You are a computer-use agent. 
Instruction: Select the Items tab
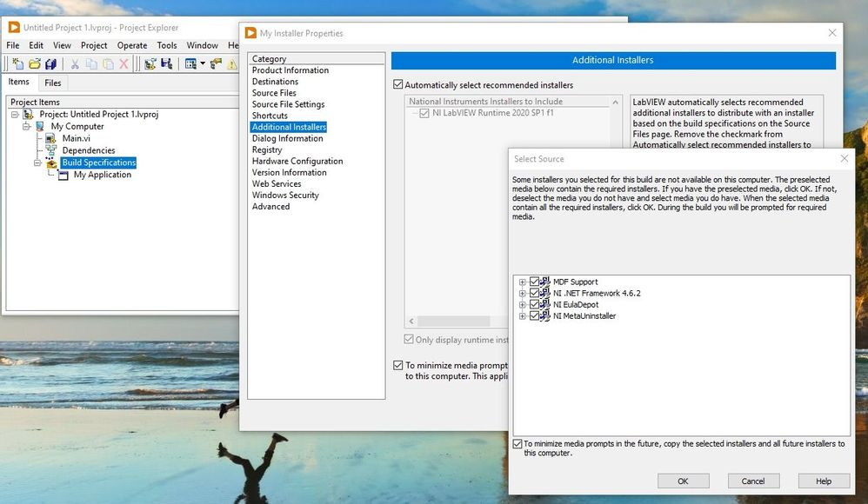(19, 82)
